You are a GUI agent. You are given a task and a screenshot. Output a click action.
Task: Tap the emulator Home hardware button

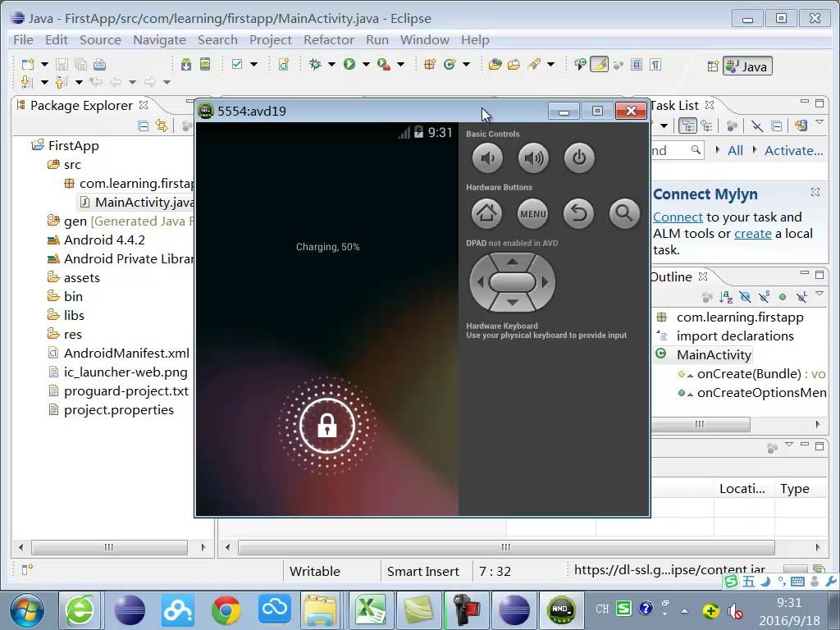pos(486,213)
